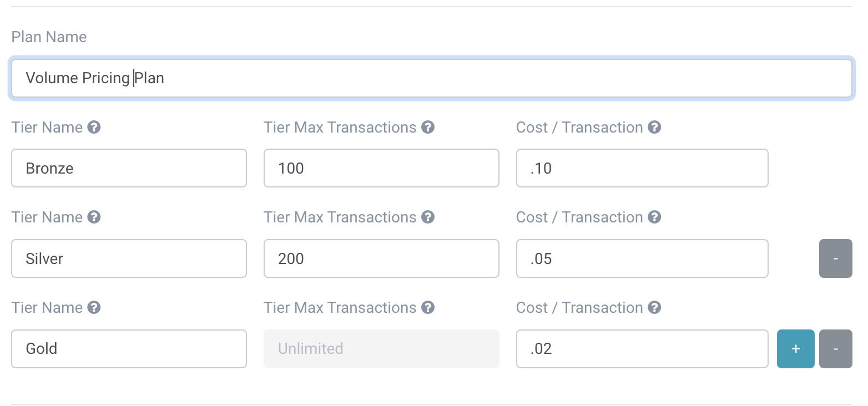
Task: Click help icon beside Gold Tier Name label
Action: point(94,308)
